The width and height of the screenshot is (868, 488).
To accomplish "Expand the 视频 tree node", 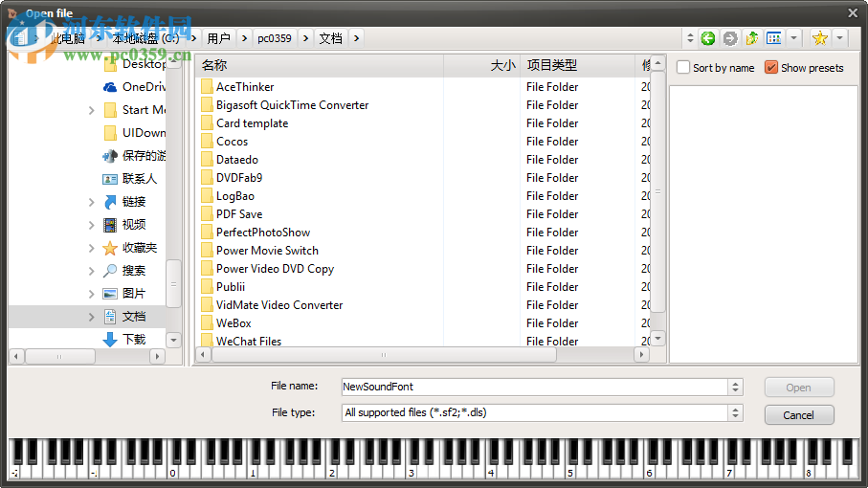I will (91, 225).
